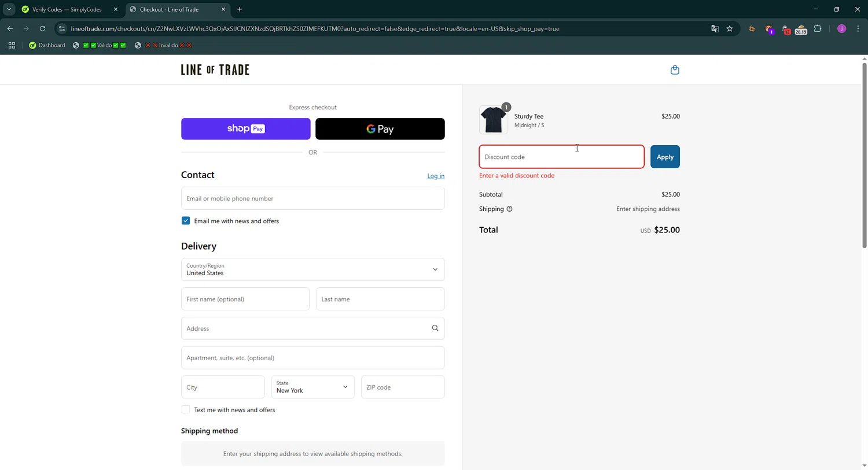The height and width of the screenshot is (470, 868).
Task: Open the Valido bookmark
Action: (x=100, y=45)
